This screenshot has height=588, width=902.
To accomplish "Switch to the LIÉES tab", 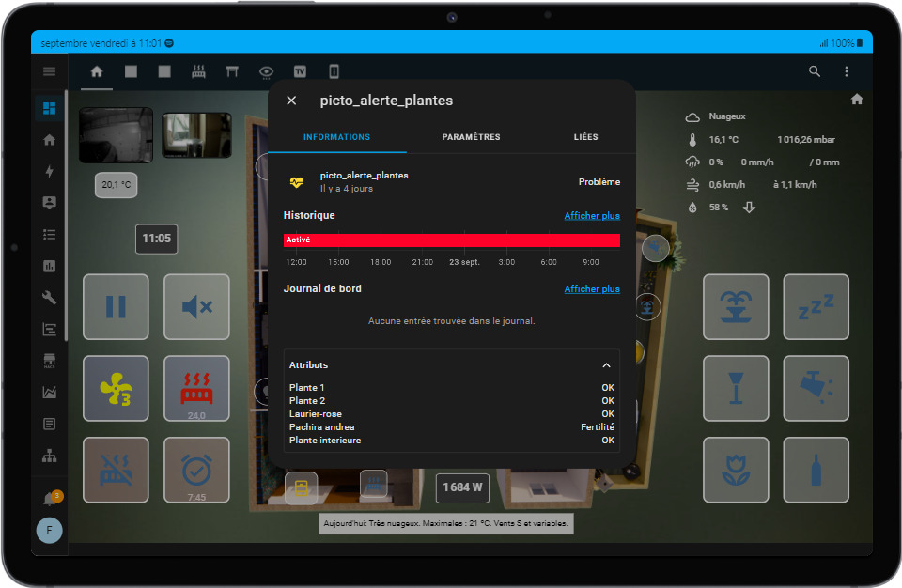I will click(x=585, y=137).
